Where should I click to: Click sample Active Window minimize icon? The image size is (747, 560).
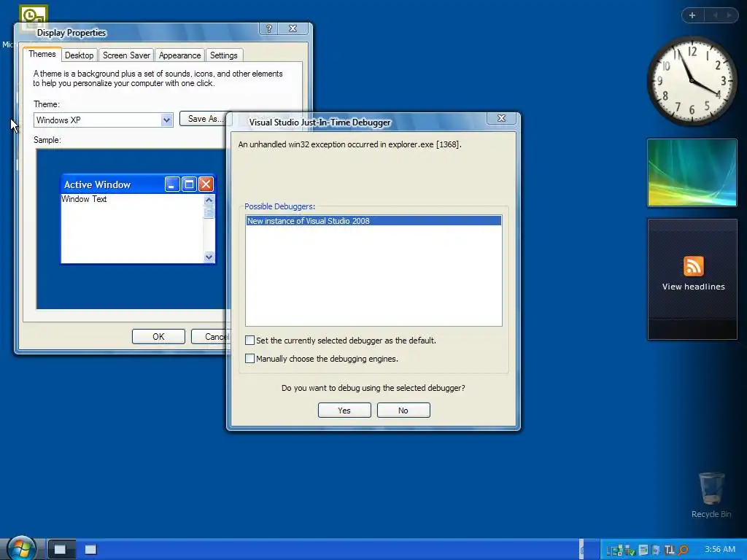coord(172,184)
